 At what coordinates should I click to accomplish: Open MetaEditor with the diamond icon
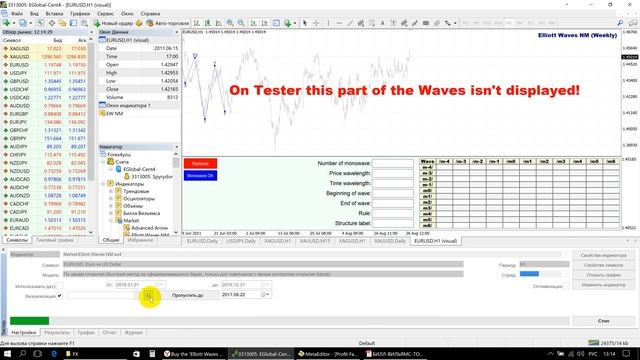click(139, 23)
